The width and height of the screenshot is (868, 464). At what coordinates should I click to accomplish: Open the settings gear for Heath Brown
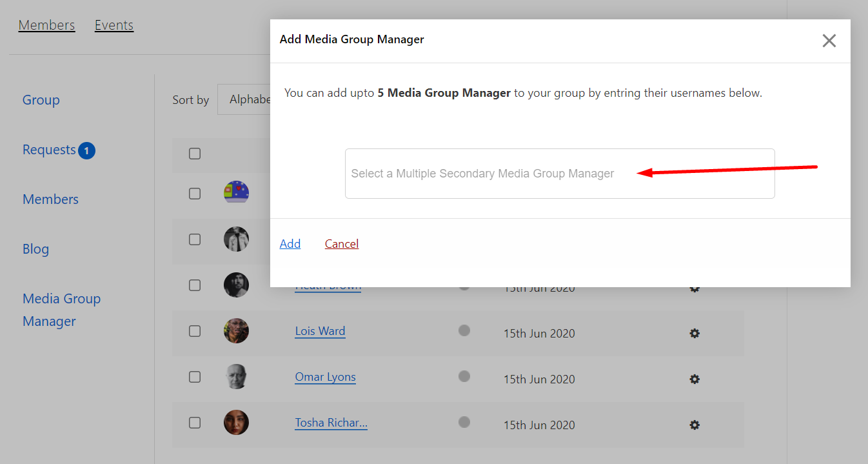(695, 288)
